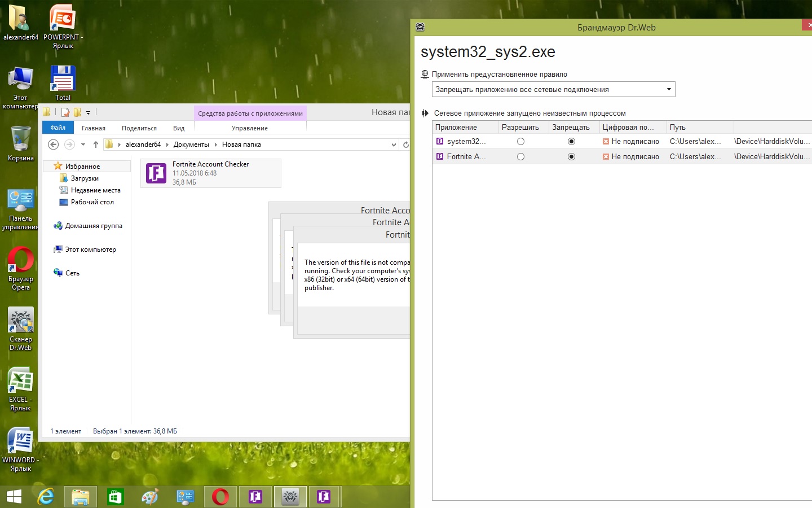
Task: Select Запрещать for the Fortnite A row
Action: (x=571, y=157)
